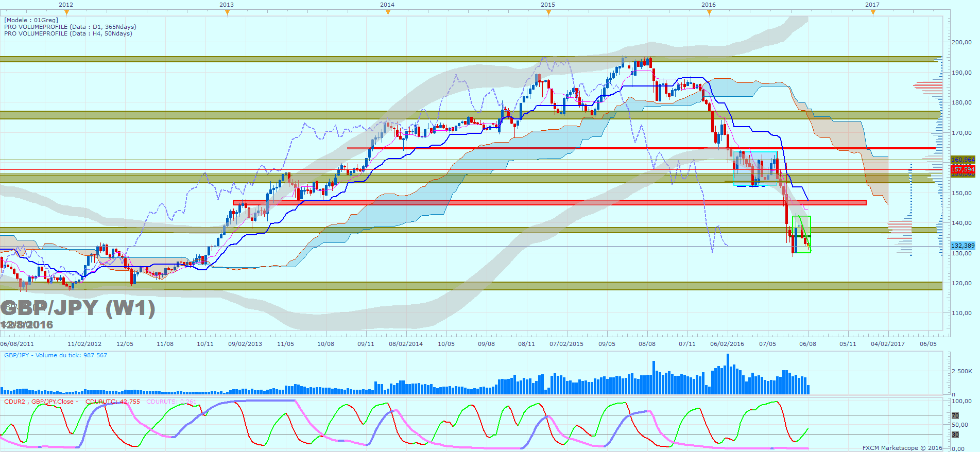Select the thick red horizontal zone near 147

(549, 202)
